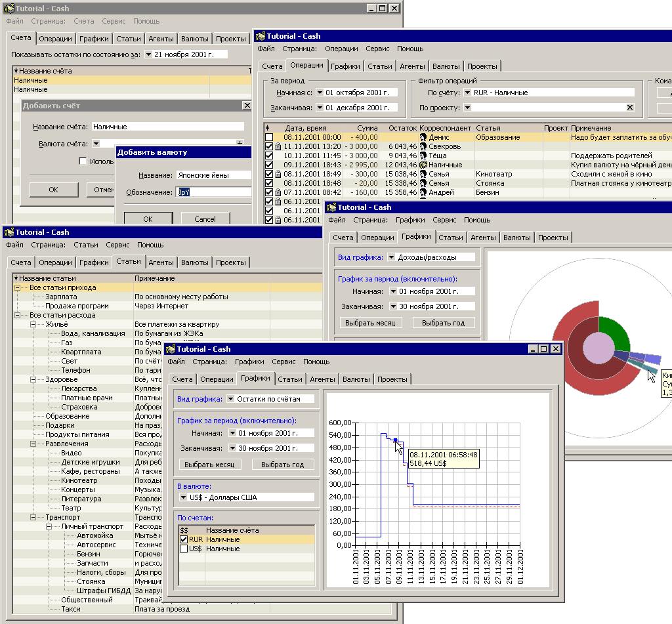Check the unchecked box on Денис operation
672x624 pixels.
pos(268,137)
